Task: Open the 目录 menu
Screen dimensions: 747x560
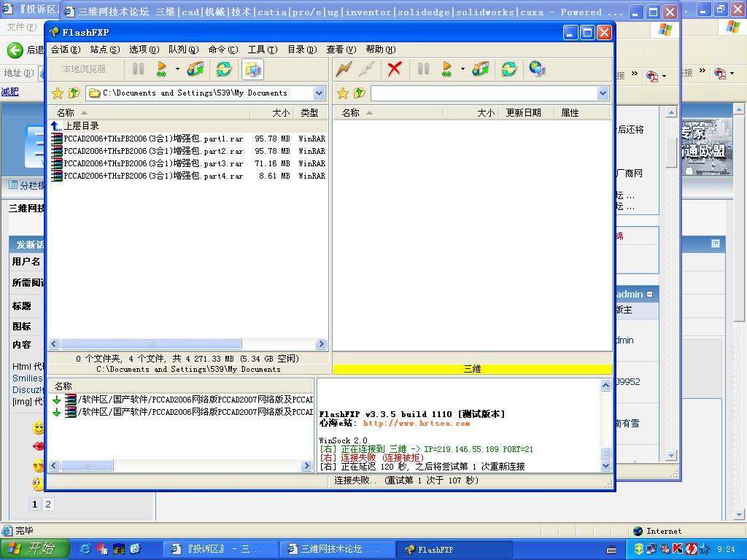Action: [302, 50]
